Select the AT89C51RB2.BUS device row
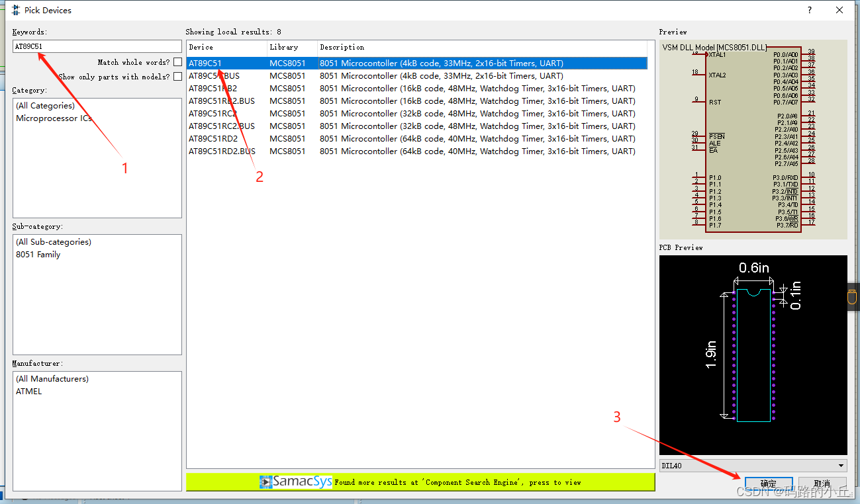The image size is (860, 504). click(416, 101)
